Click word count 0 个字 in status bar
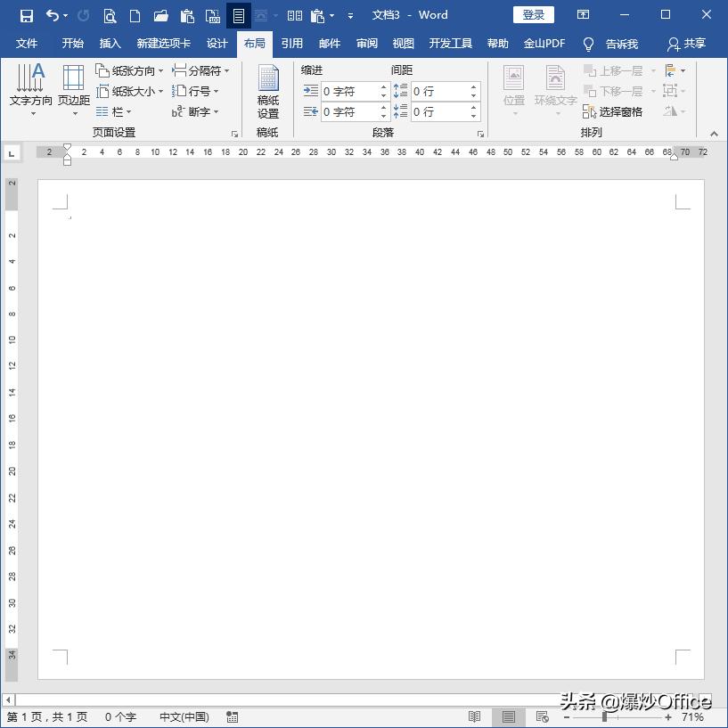 pyautogui.click(x=120, y=717)
